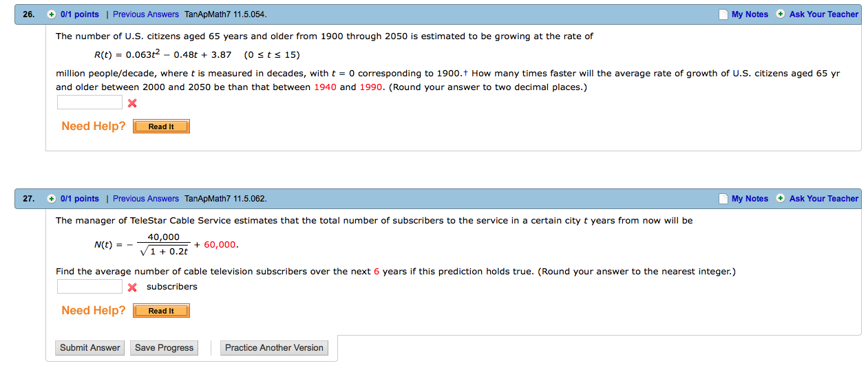Viewport: 868px width, 370px height.
Task: Open My Notes icon on question 26
Action: tap(723, 14)
